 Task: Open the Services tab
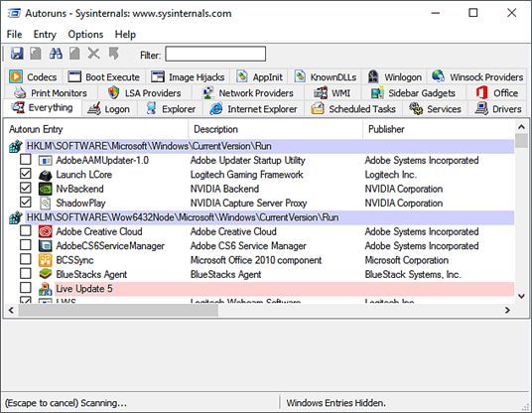pos(435,109)
